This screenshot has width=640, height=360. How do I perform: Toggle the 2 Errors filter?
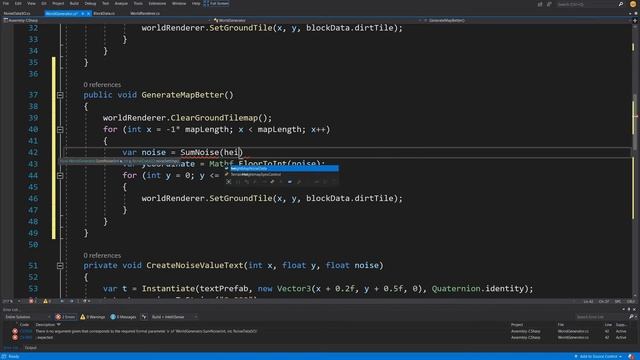point(65,317)
